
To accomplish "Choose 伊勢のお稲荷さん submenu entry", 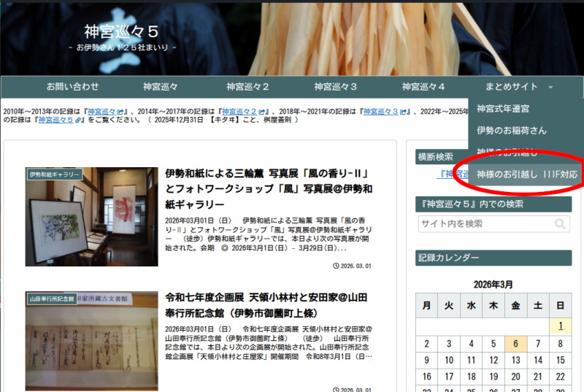I will point(511,131).
